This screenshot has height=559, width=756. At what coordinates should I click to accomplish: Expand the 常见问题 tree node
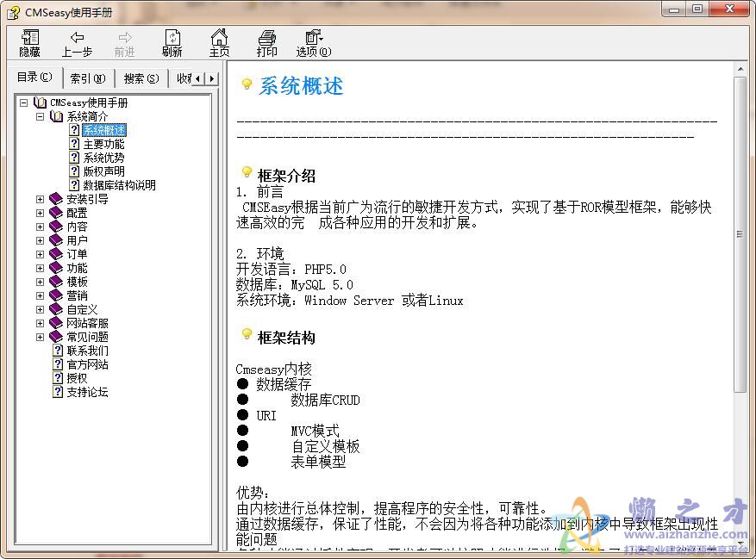40,336
